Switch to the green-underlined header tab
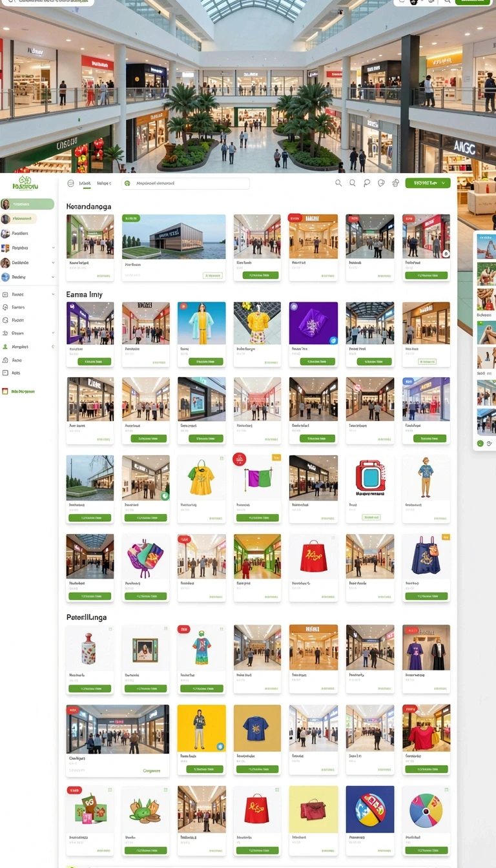Viewport: 496px width, 868px height. click(x=85, y=183)
